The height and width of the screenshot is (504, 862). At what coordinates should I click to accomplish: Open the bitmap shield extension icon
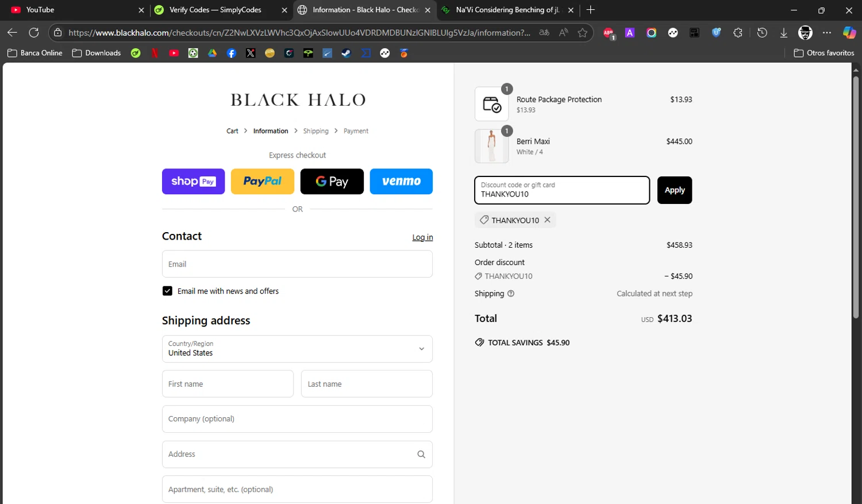[716, 33]
